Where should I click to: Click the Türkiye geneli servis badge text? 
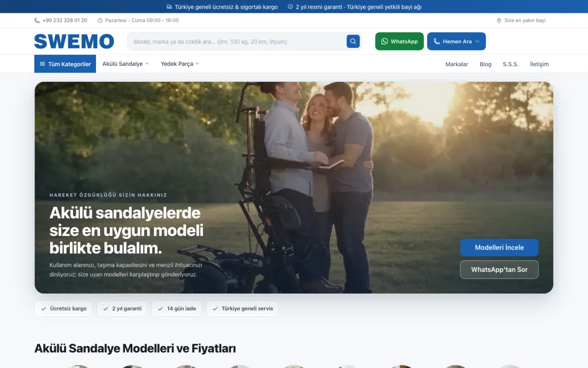247,309
